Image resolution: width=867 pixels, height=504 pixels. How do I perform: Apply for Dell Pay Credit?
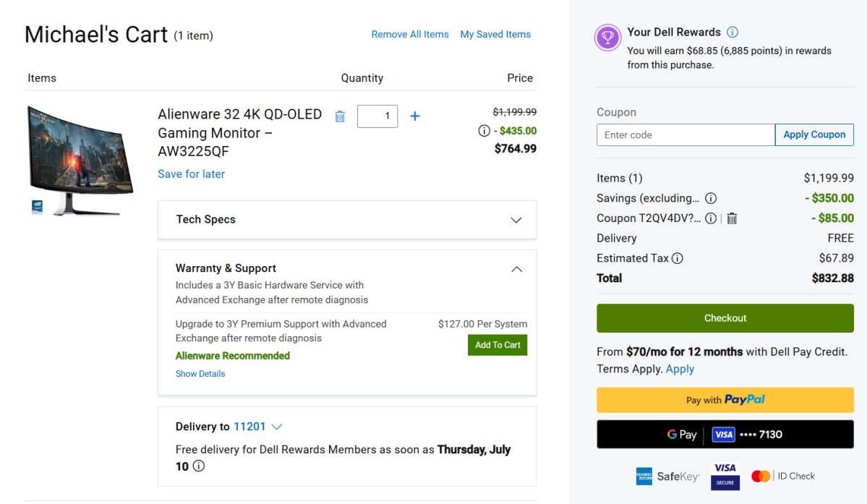[680, 370]
